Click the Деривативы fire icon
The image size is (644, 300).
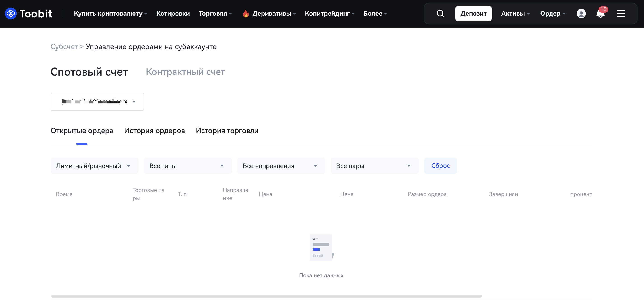click(x=246, y=14)
